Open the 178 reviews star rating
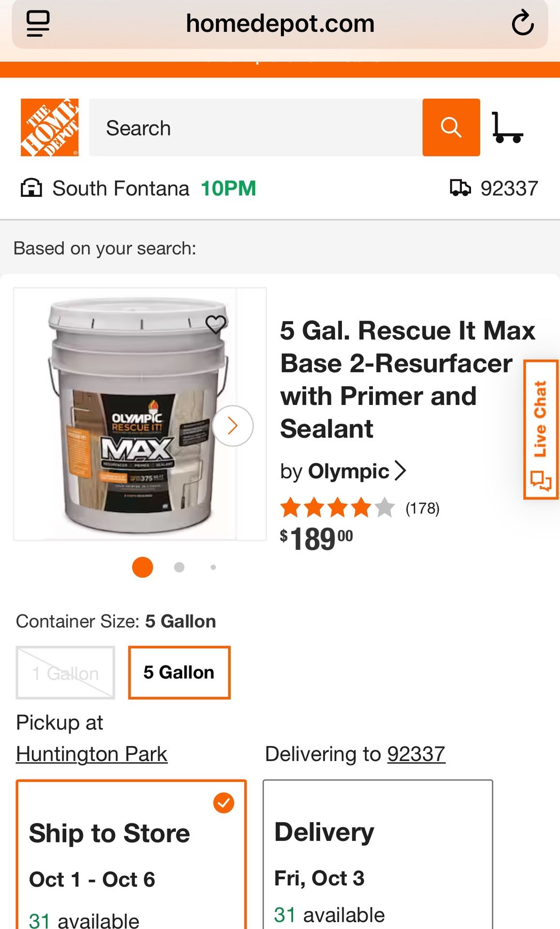Viewport: 560px width, 929px height. pos(360,508)
